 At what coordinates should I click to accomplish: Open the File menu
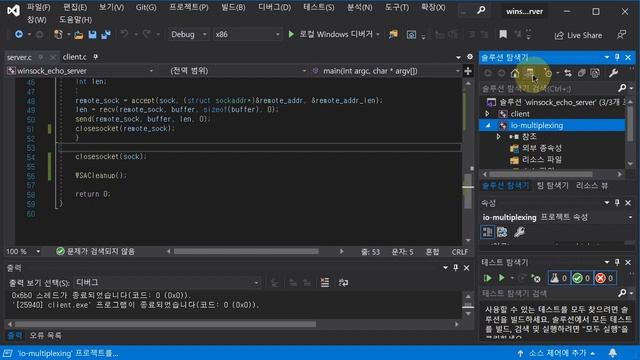point(38,7)
